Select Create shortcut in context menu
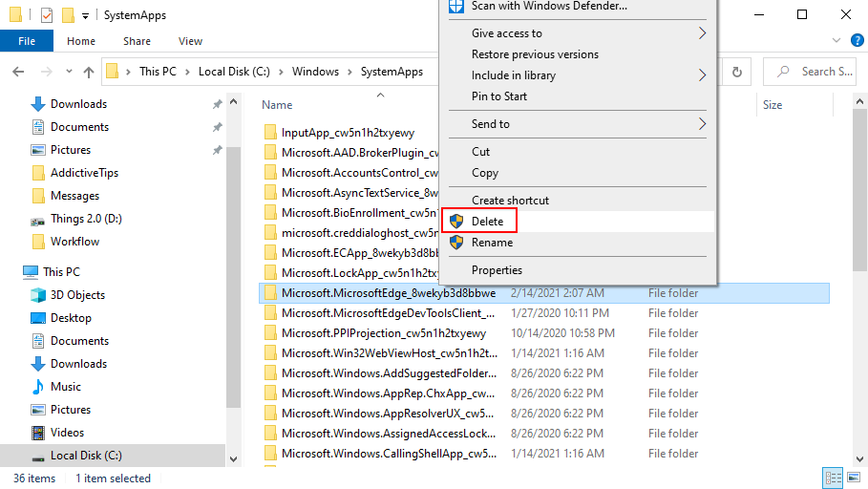The width and height of the screenshot is (868, 489). coord(578,200)
